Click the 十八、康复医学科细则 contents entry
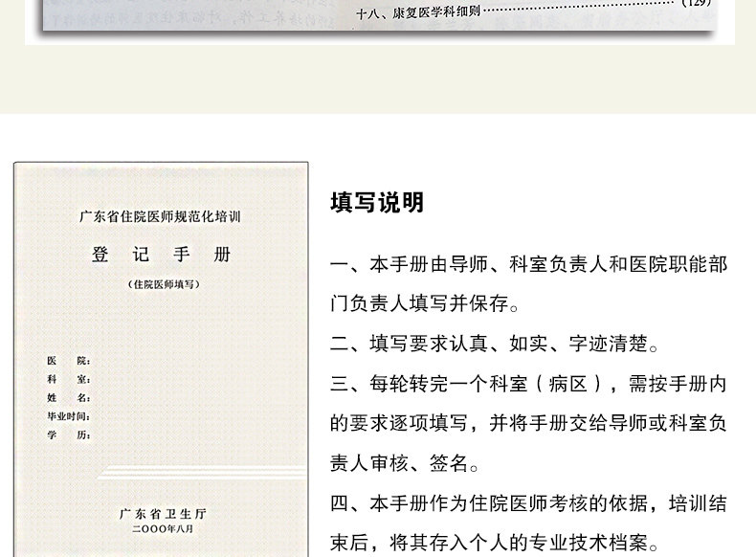 (x=418, y=12)
